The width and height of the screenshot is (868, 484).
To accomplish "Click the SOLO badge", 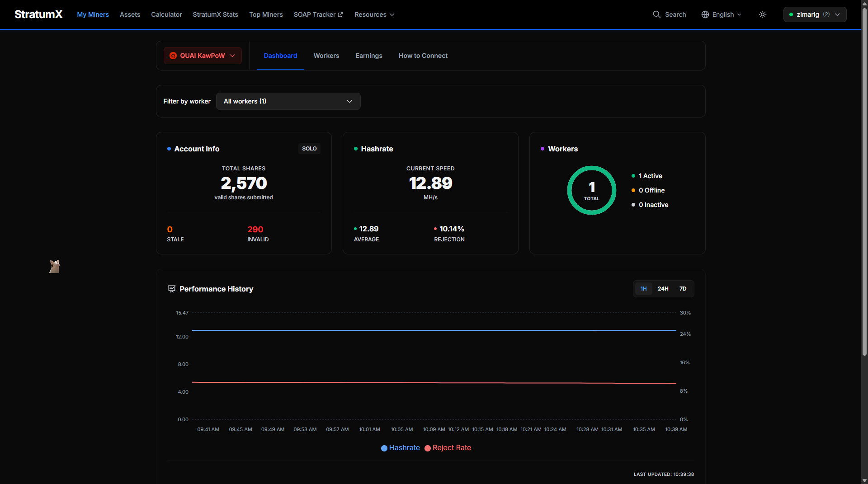I will click(309, 149).
